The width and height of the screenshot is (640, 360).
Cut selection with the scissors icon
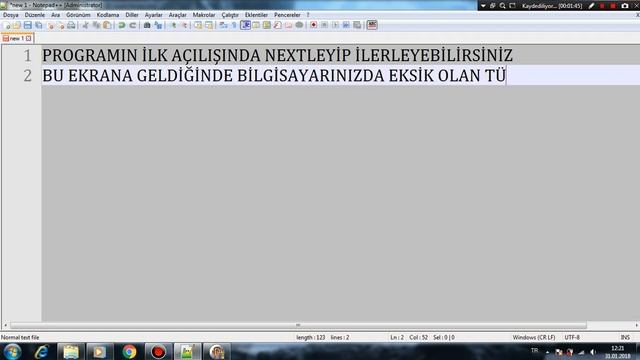[x=86, y=25]
